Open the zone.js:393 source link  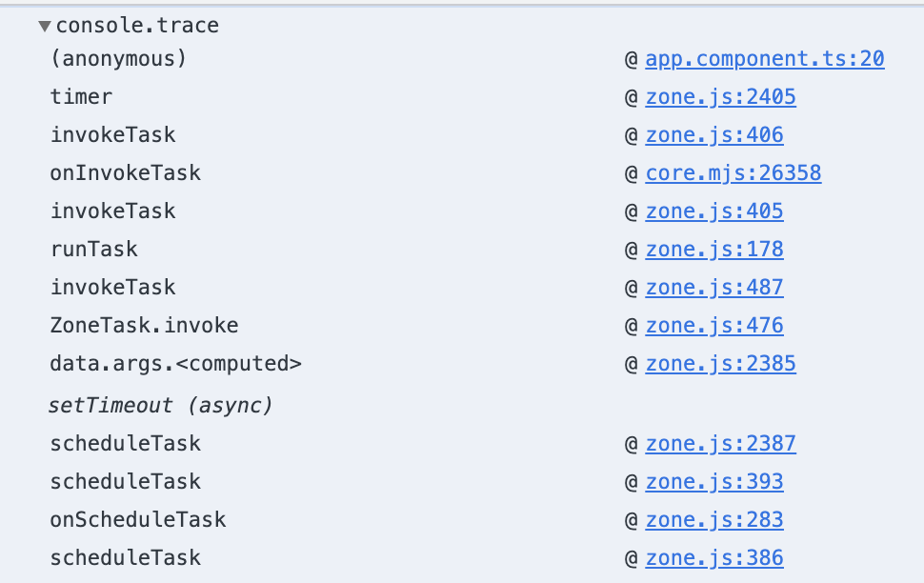714,482
